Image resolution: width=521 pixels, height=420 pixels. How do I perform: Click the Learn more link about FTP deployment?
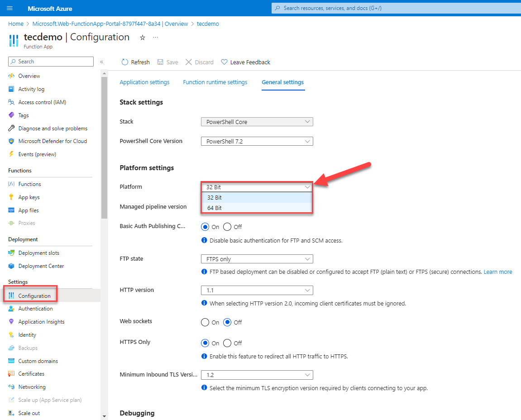pyautogui.click(x=497, y=272)
